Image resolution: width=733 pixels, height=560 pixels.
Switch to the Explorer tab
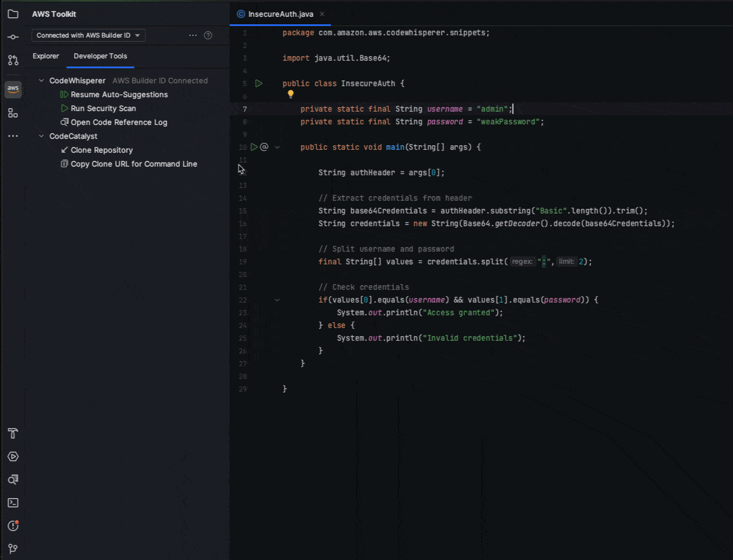click(x=46, y=56)
